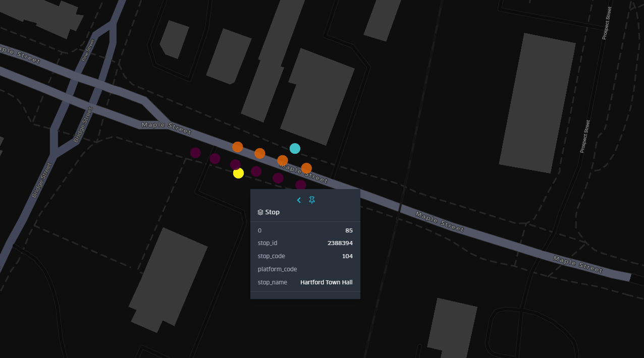Pin the tooltip with the pin icon
644x358 pixels.
[312, 200]
